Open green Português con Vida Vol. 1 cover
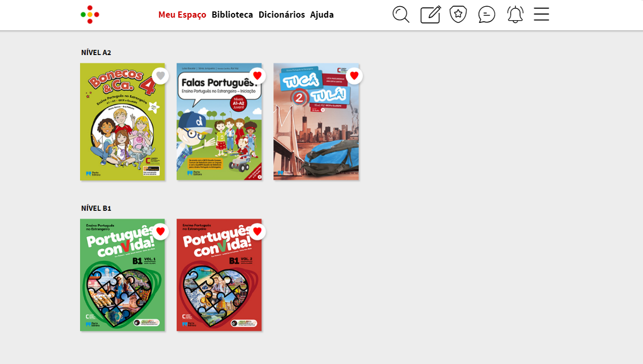The width and height of the screenshot is (643, 364). pos(122,275)
